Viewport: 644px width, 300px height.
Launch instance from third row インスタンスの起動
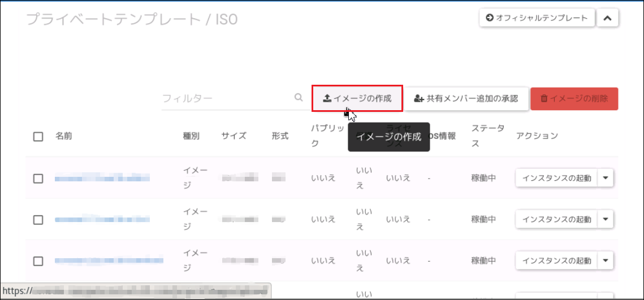[556, 260]
